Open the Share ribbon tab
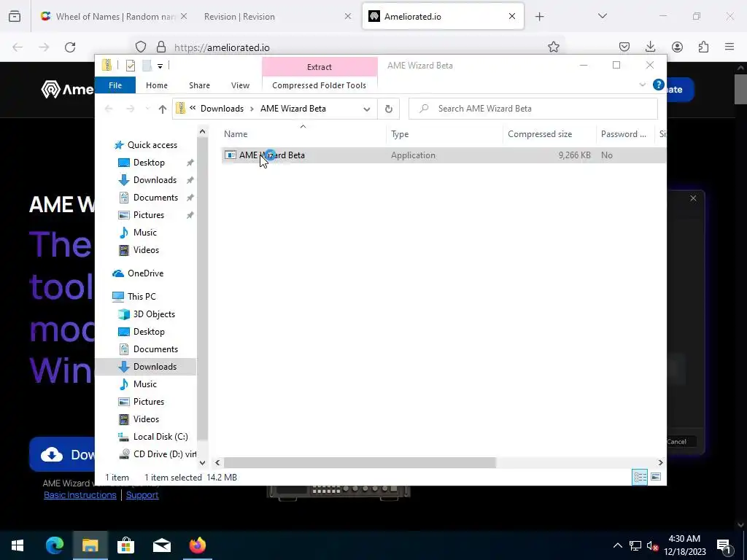Image resolution: width=747 pixels, height=560 pixels. coord(199,85)
